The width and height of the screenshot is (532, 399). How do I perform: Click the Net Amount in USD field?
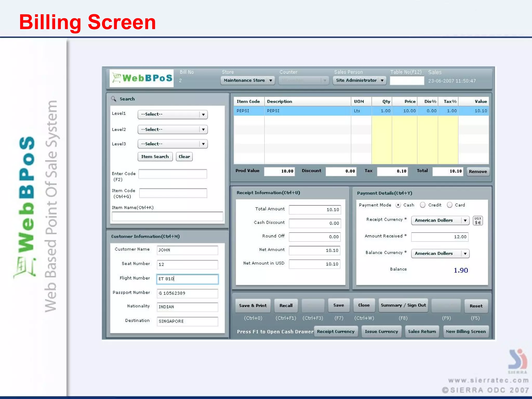(x=315, y=264)
